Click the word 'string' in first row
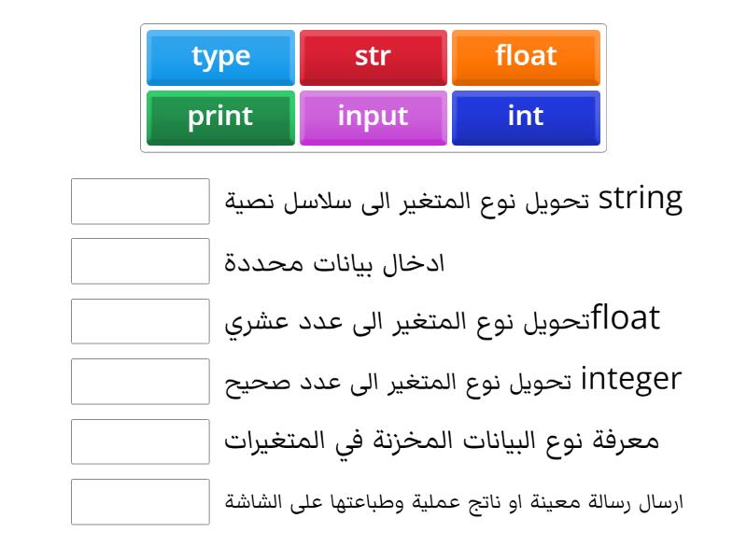Screen dimensions: 747x560 pyautogui.click(x=641, y=200)
